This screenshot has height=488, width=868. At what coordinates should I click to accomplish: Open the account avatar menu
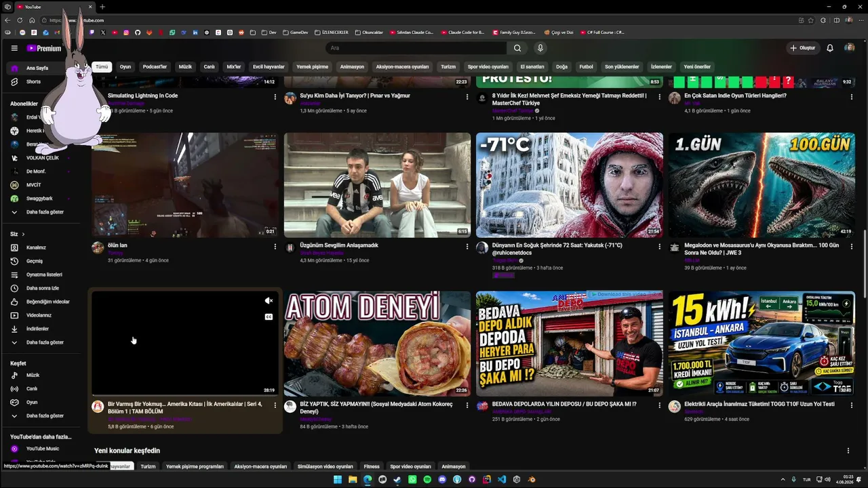(849, 48)
